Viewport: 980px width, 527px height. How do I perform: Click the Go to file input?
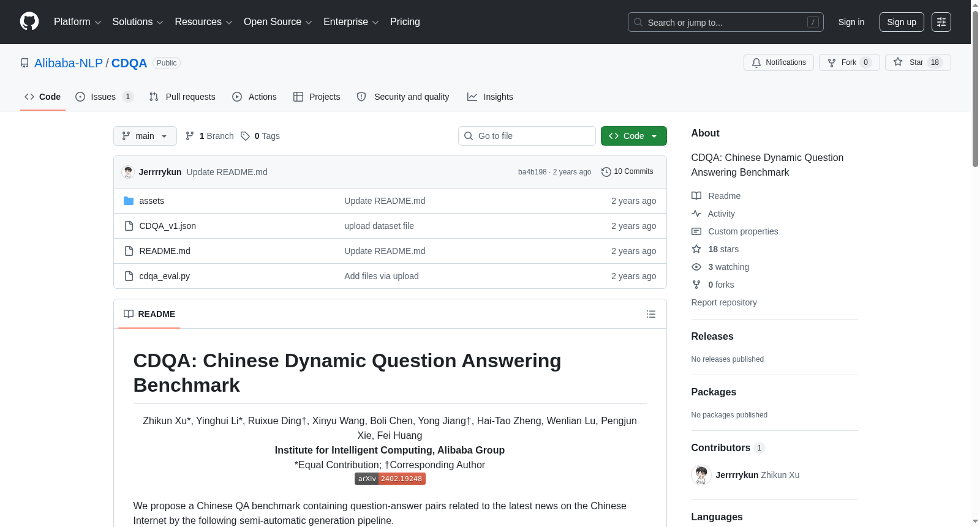click(527, 136)
